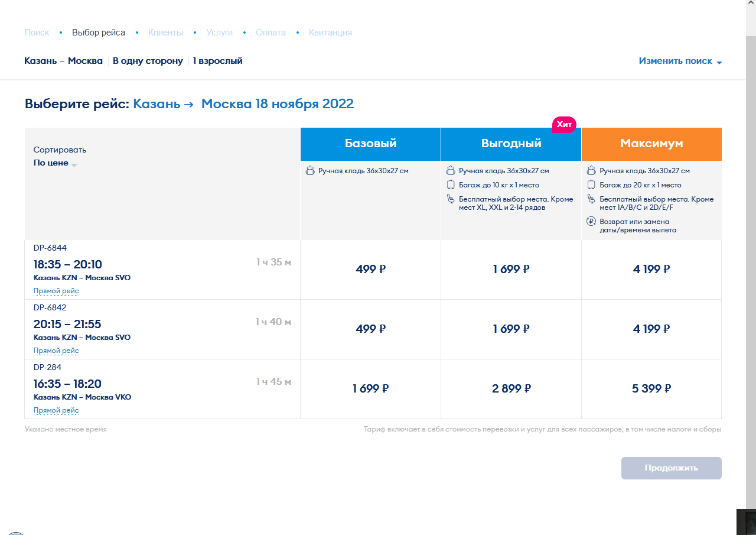Select 499 ₽ Базовый fare for DP-6844
The image size is (756, 535).
pyautogui.click(x=370, y=270)
